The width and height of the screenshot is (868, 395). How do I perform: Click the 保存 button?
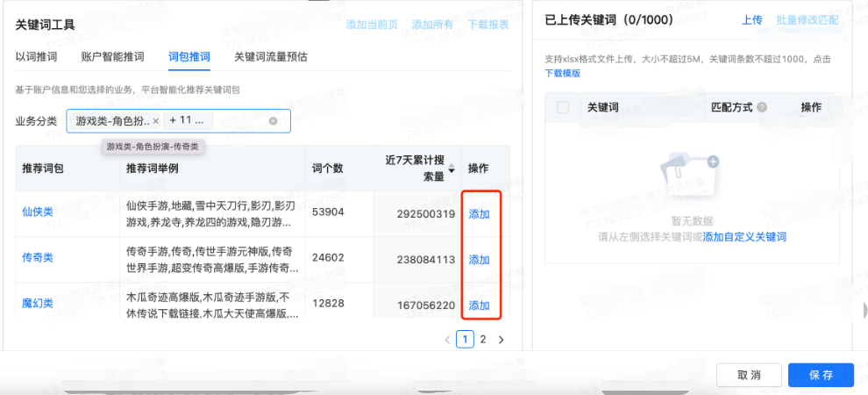pos(821,375)
